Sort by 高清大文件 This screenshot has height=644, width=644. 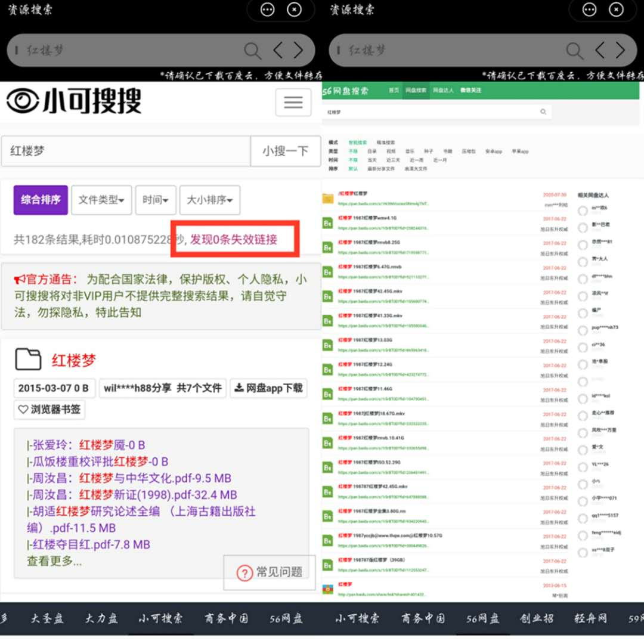coord(416,168)
